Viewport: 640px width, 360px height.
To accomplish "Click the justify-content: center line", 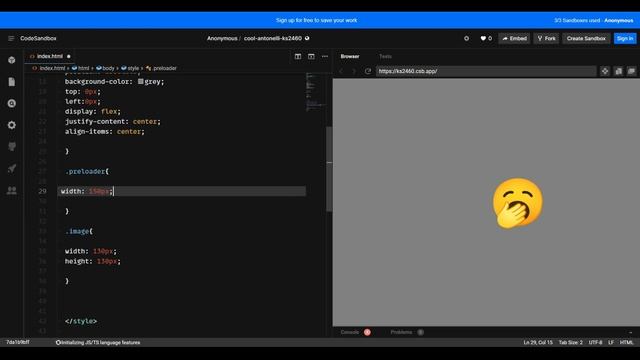I will tap(113, 122).
